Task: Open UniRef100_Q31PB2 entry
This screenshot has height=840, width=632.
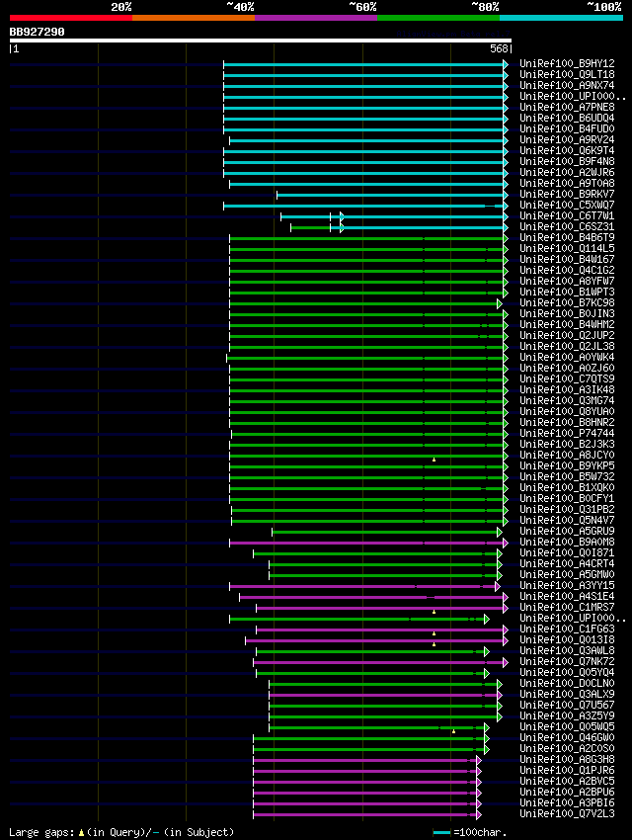Action: (567, 509)
